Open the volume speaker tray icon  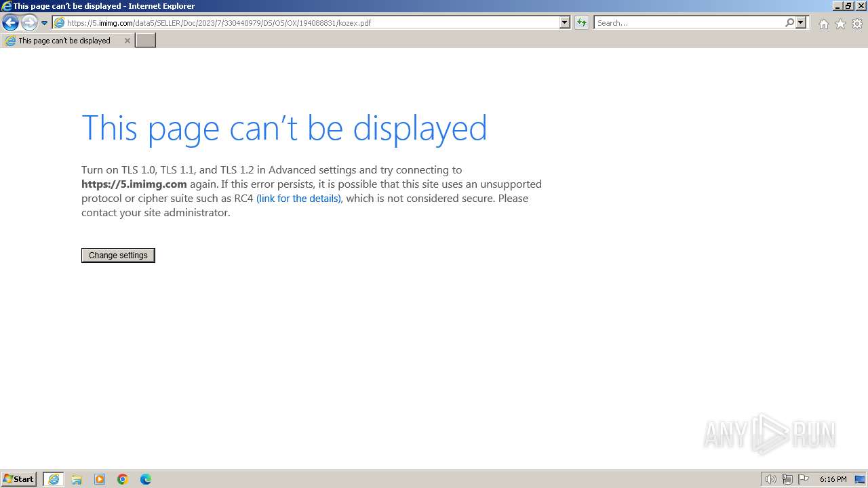770,479
